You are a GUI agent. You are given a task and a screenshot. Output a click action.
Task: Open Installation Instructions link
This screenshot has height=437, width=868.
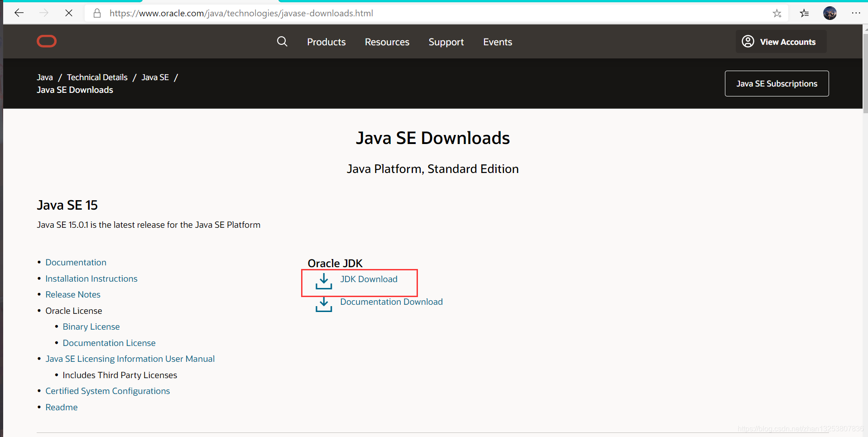[x=91, y=279]
